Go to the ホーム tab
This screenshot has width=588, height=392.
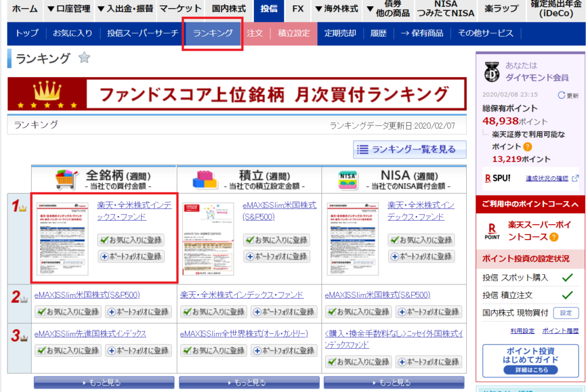[x=24, y=9]
